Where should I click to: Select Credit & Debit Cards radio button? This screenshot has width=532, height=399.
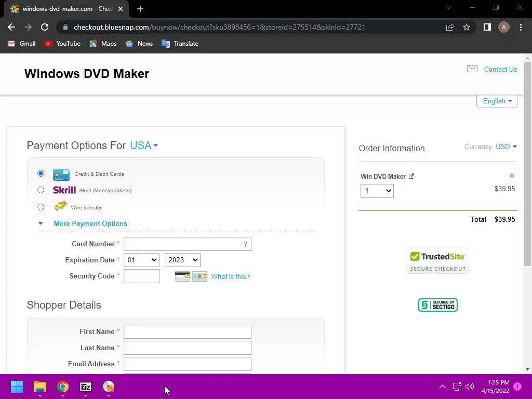[41, 174]
